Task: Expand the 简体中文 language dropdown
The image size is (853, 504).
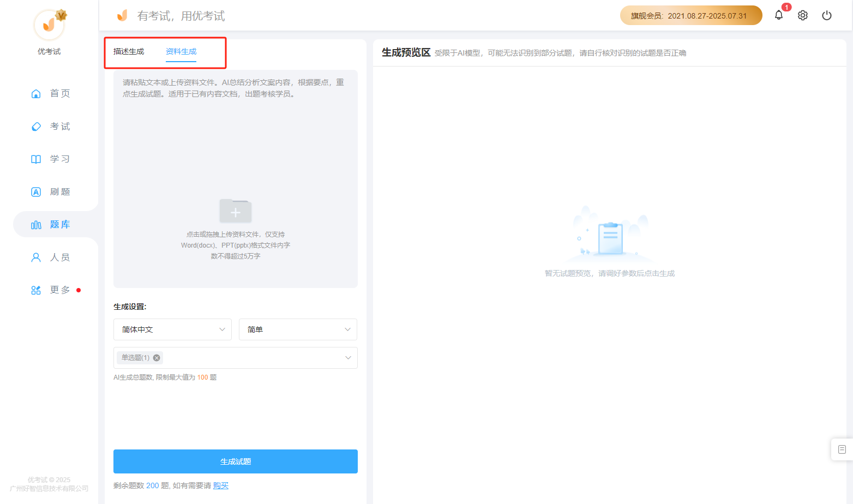Action: click(172, 329)
